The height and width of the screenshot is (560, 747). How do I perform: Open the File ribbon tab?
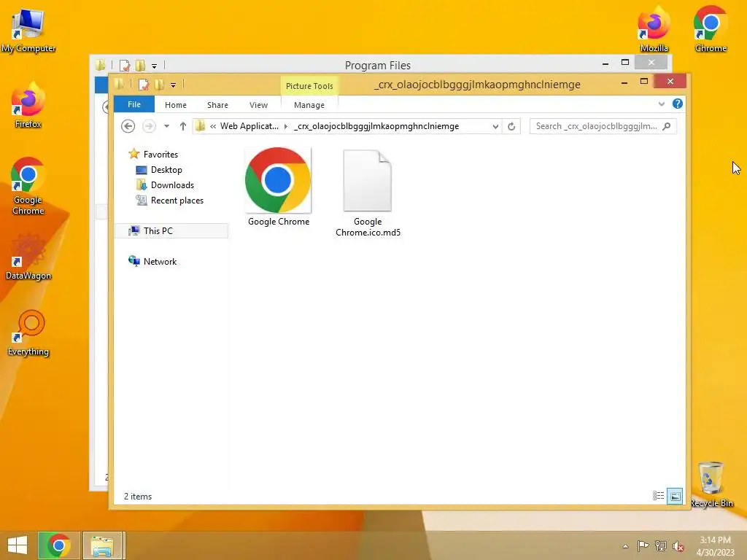pos(134,104)
